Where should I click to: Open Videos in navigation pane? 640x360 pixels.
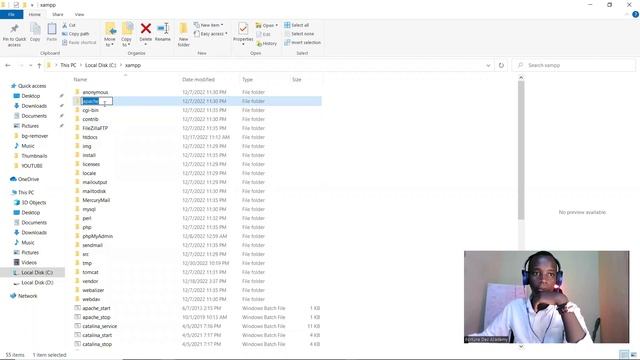pyautogui.click(x=29, y=263)
